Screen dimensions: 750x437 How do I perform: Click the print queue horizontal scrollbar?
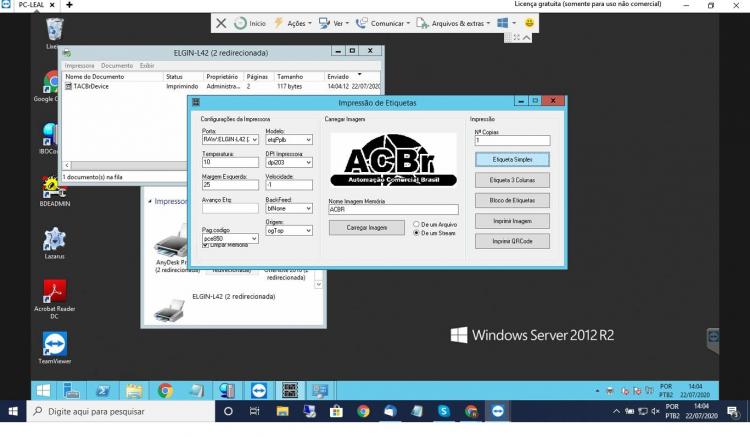pyautogui.click(x=125, y=165)
